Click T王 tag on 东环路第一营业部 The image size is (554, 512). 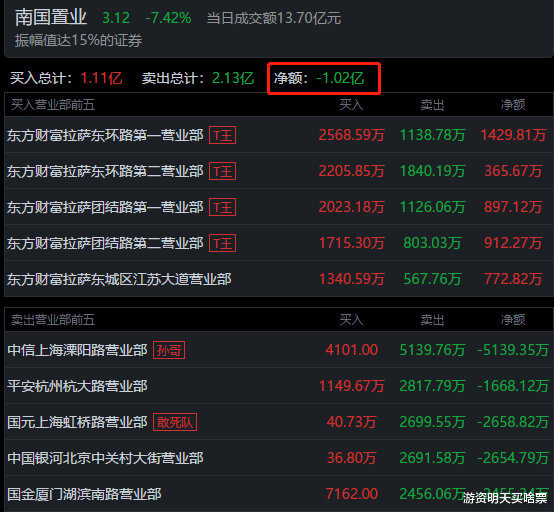pos(223,135)
